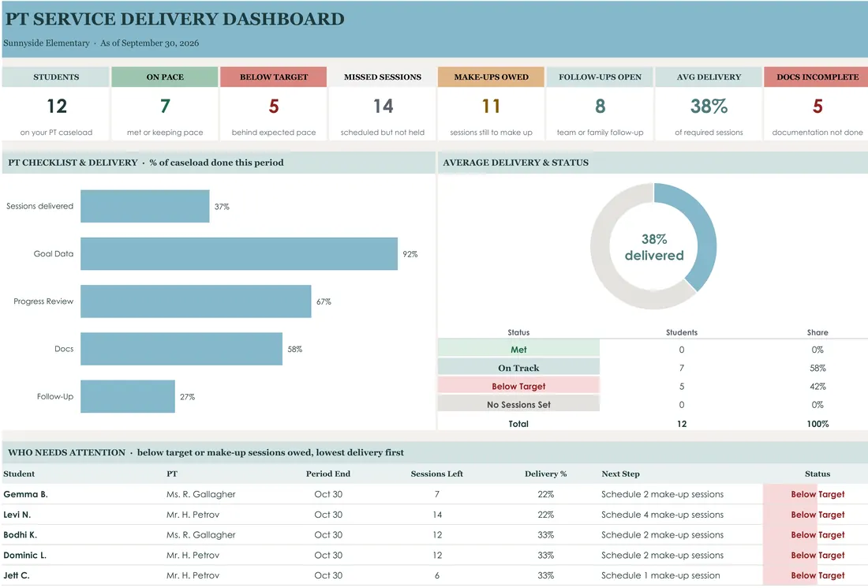Click the AVG DELIVERY card header
The width and height of the screenshot is (868, 588).
coord(709,77)
